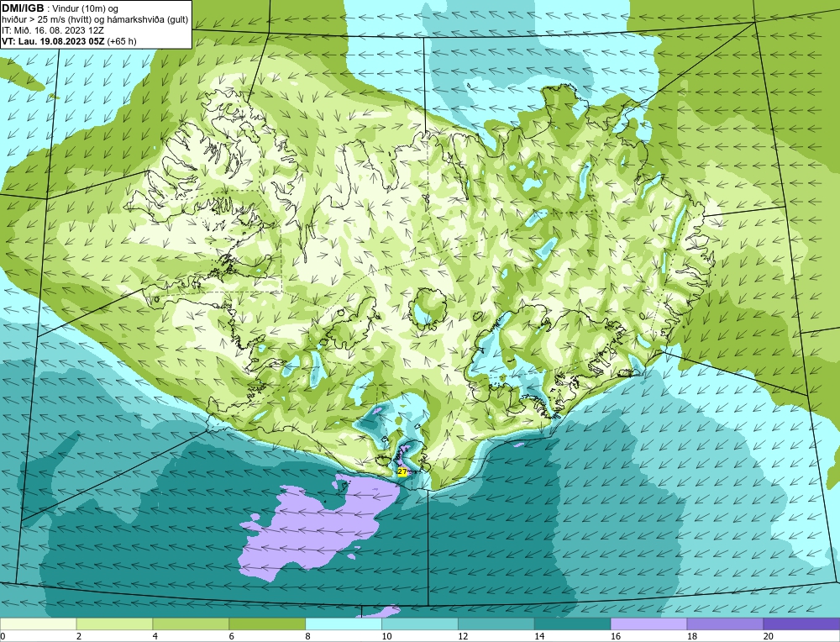Pick the medium green 4–6 m/s legend swatch

point(191,624)
